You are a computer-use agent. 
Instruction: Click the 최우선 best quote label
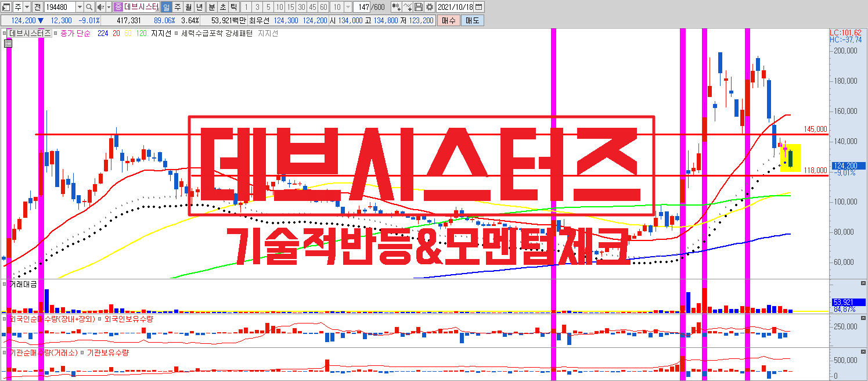(x=259, y=20)
